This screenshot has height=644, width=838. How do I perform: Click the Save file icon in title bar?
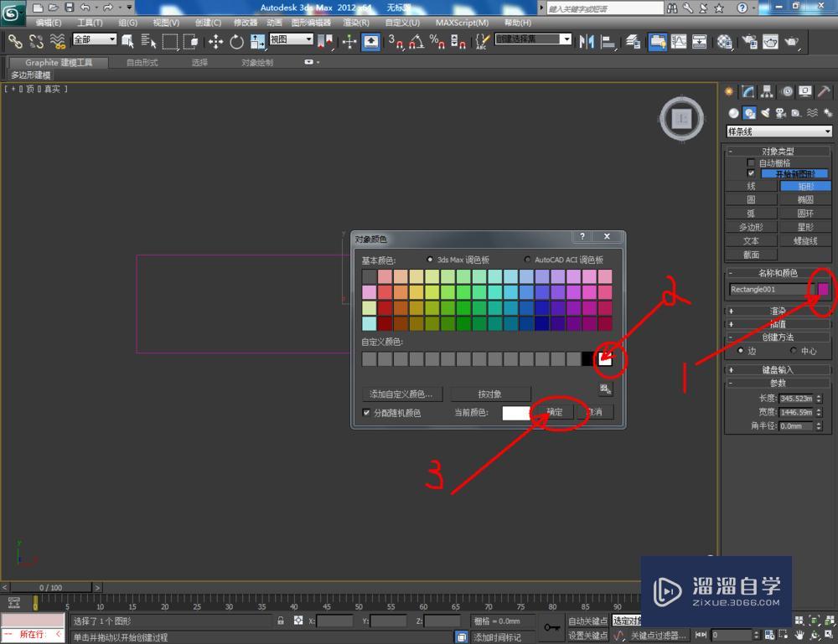tap(69, 8)
